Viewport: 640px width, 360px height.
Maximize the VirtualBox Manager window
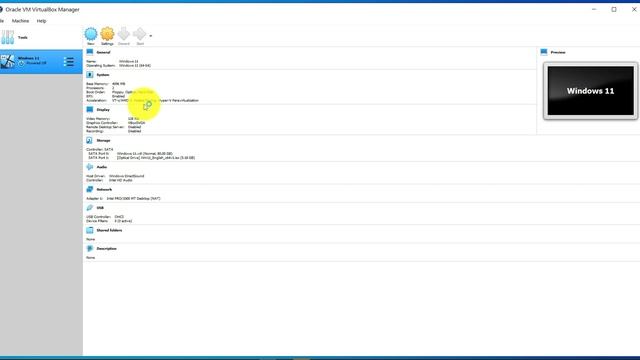pyautogui.click(x=614, y=9)
